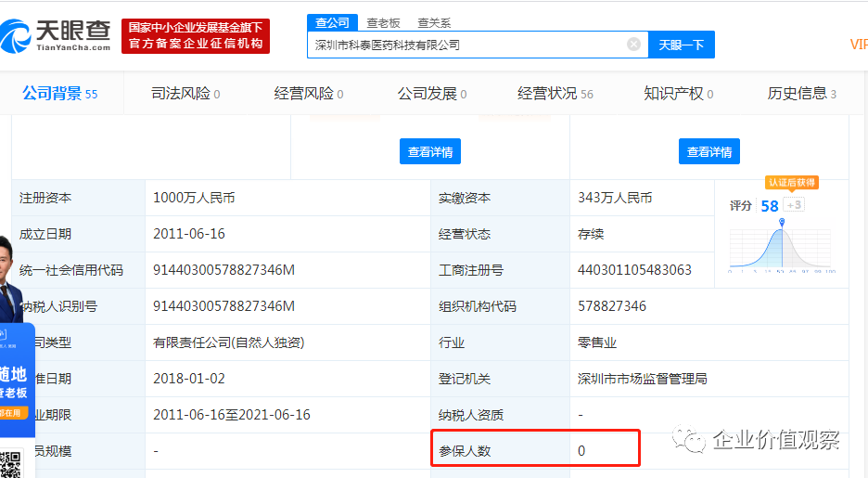Viewport: 868px width, 478px height.
Task: Click the VIP link at top right
Action: point(859,45)
